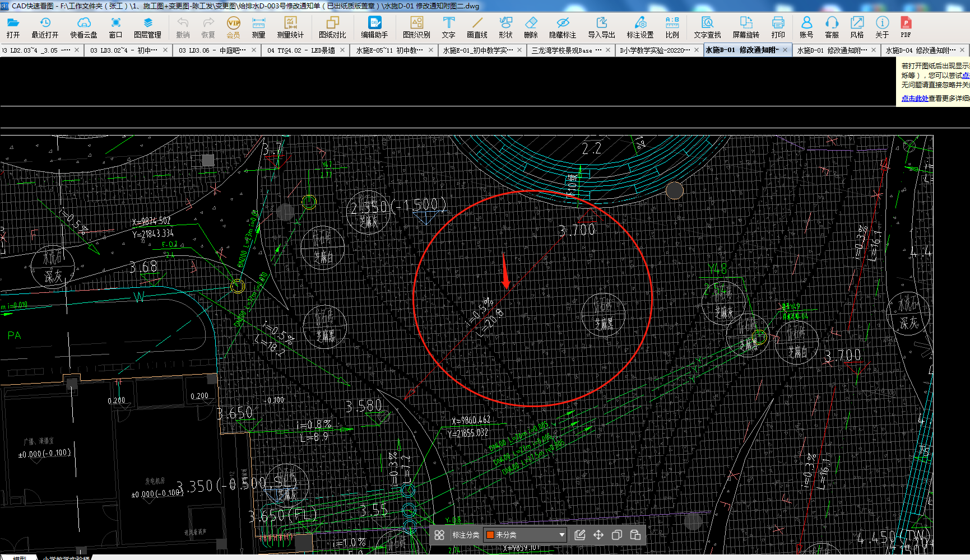Start 图形识别 shape recognition
970x560 pixels.
pos(416,27)
